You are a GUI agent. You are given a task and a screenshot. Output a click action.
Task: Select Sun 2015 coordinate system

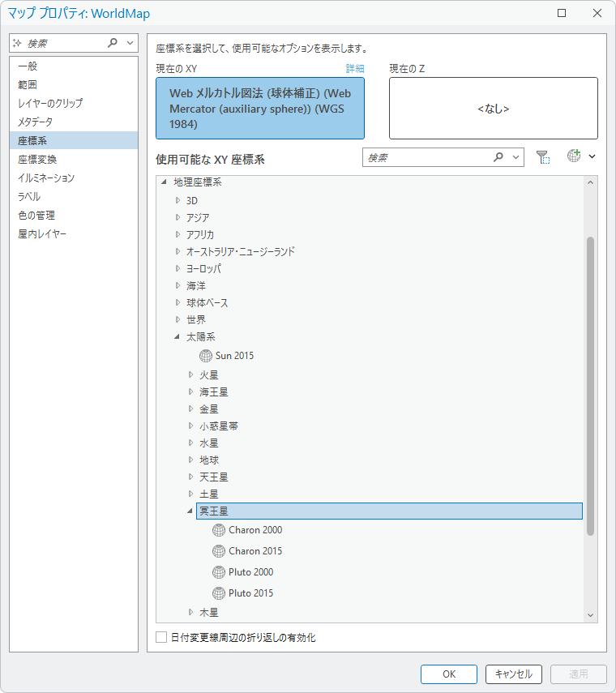(x=234, y=356)
